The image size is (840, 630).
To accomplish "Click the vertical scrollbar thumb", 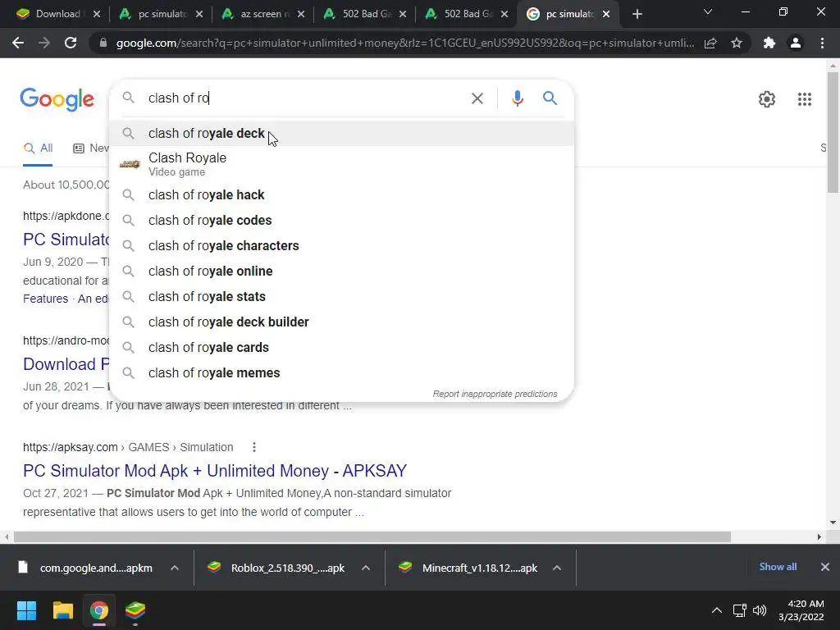I will click(833, 132).
